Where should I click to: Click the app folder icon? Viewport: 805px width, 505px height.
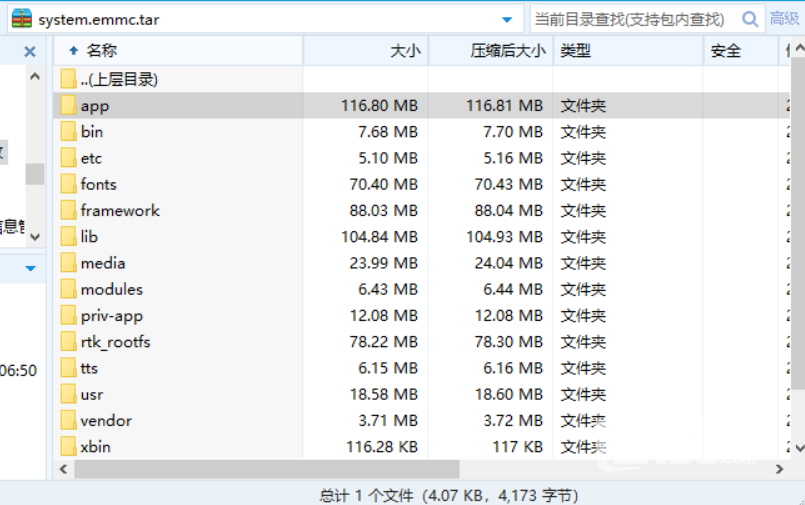tap(68, 105)
